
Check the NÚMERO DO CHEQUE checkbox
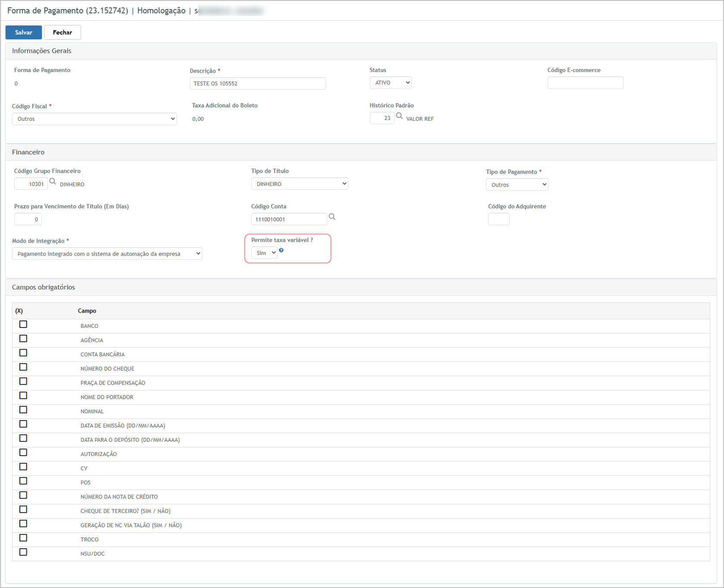(x=23, y=367)
